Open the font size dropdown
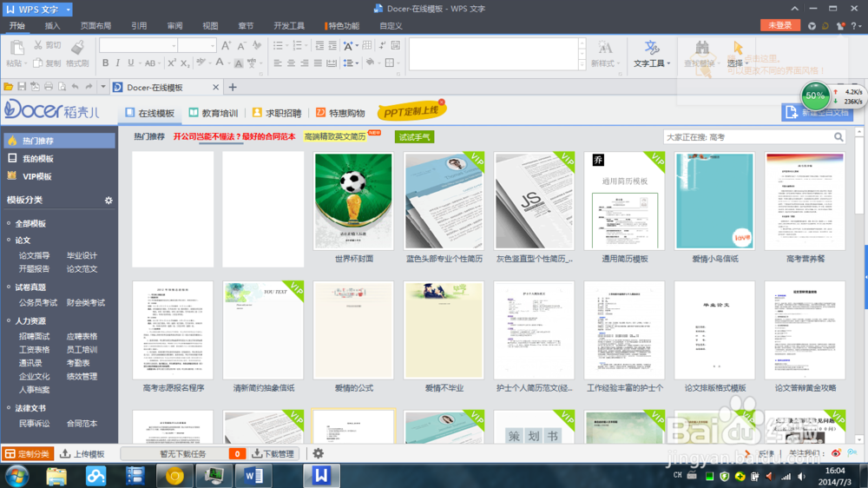 tap(213, 46)
